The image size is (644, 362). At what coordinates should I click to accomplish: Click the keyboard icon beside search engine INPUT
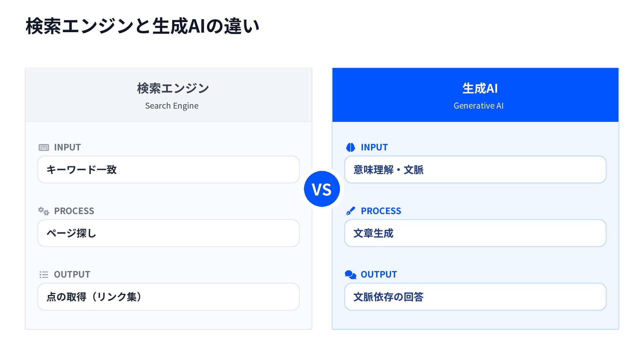(44, 147)
